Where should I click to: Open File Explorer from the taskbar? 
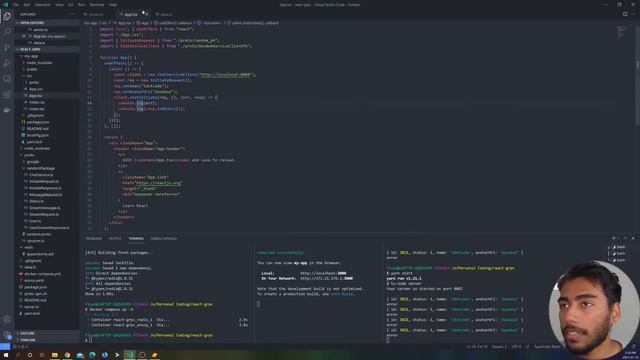[x=54, y=355]
